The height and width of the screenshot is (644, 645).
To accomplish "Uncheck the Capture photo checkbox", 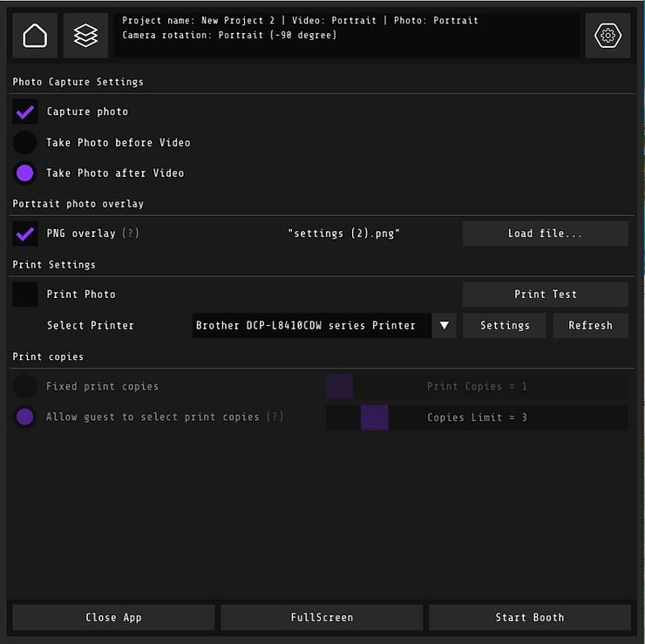I will [x=25, y=112].
